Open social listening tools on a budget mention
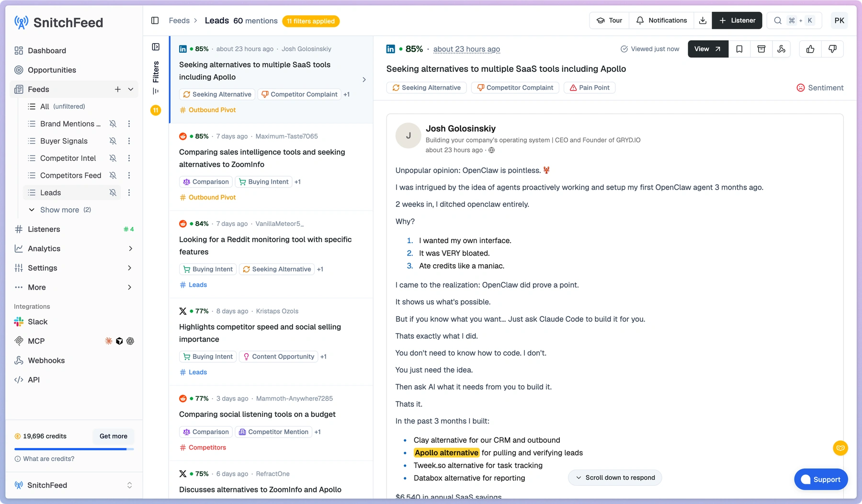Viewport: 862px width, 504px height. (272, 423)
